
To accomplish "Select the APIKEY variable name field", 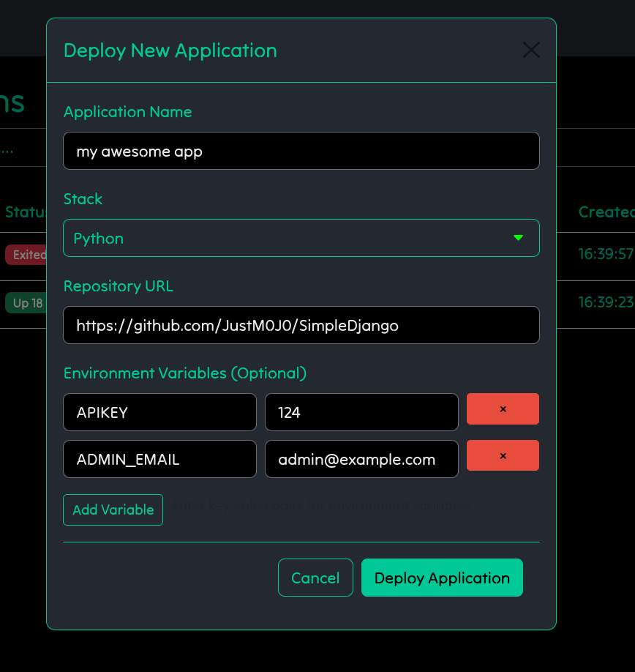I will [x=159, y=412].
